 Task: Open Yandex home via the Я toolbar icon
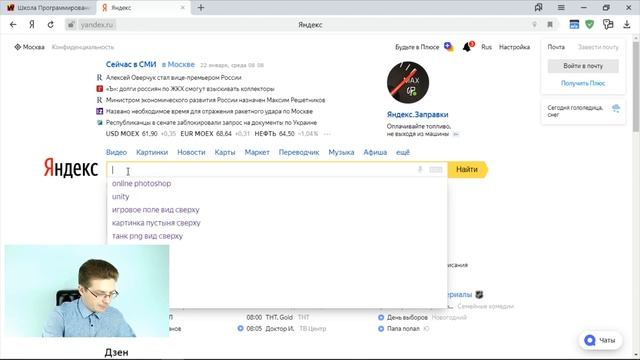click(32, 24)
